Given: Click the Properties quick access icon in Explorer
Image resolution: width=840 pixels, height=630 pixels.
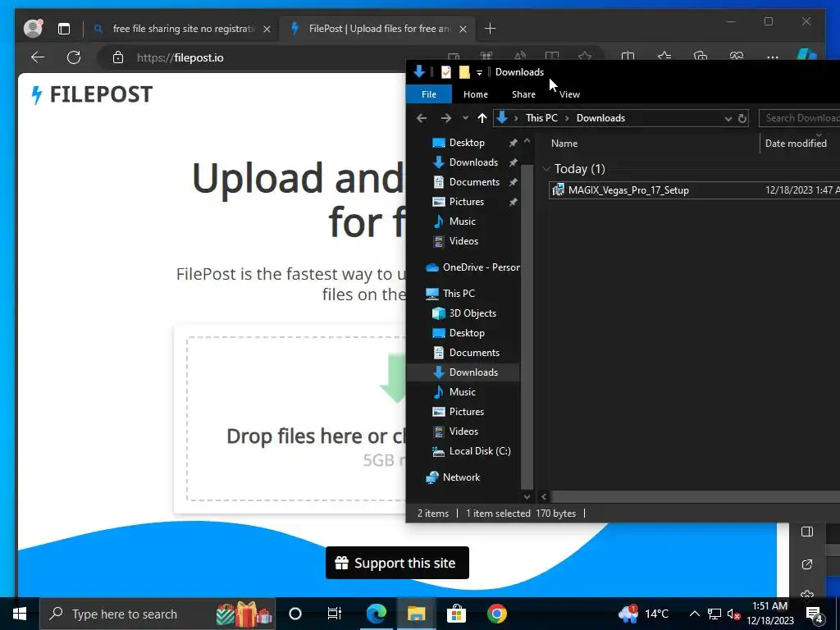Looking at the screenshot, I should (x=445, y=72).
